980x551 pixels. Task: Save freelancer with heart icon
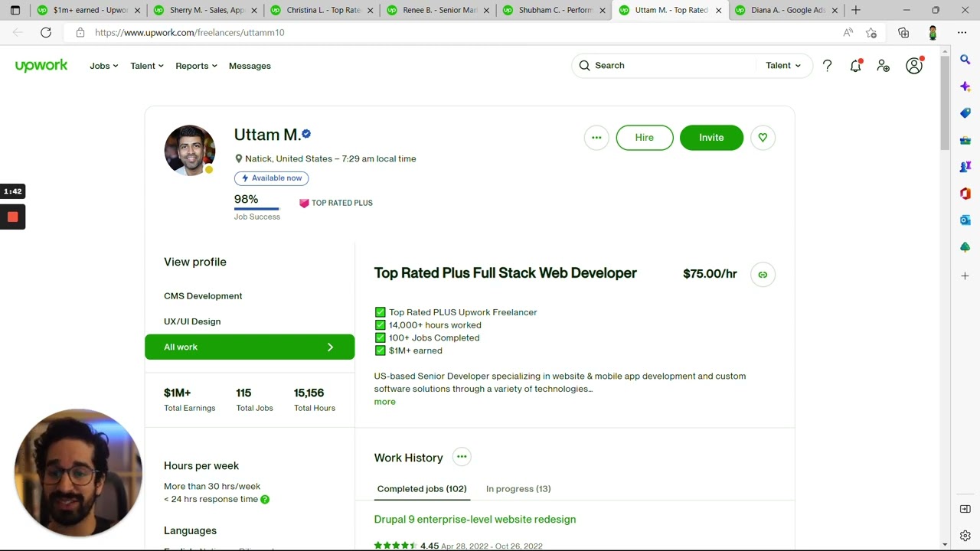pos(763,138)
